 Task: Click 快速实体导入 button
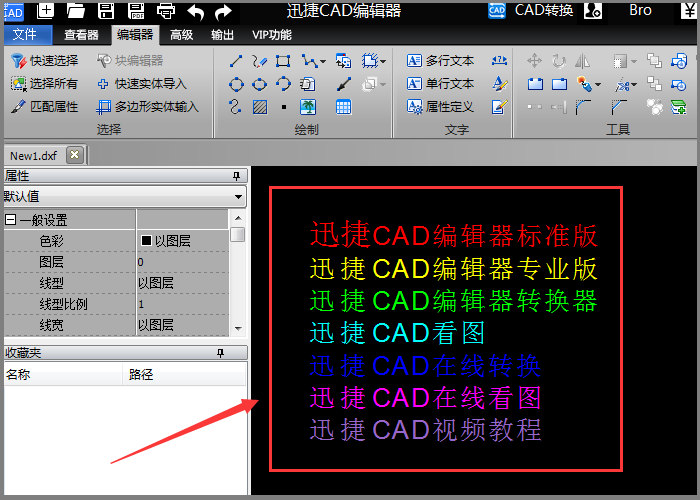pyautogui.click(x=142, y=83)
